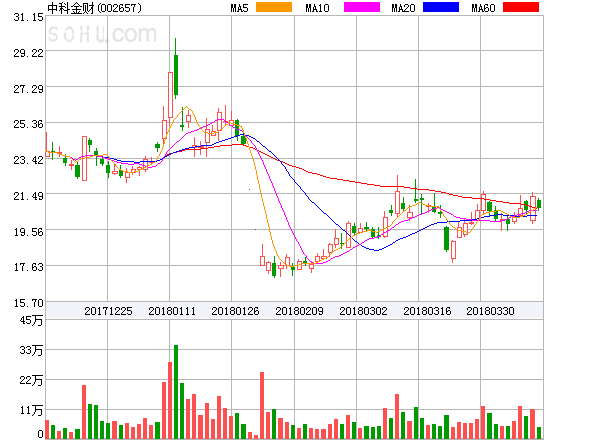Screen dimensions: 600x440
Task: Click the MA5 legend label
Action: [239, 8]
